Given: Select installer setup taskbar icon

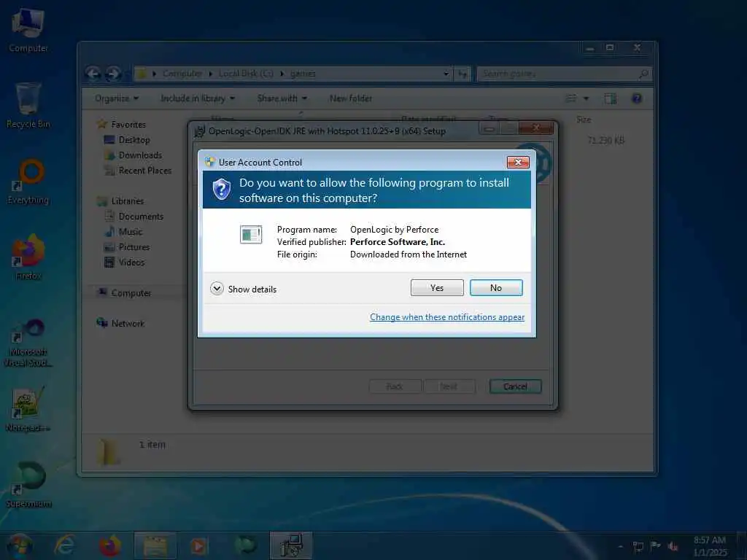Looking at the screenshot, I should [291, 545].
